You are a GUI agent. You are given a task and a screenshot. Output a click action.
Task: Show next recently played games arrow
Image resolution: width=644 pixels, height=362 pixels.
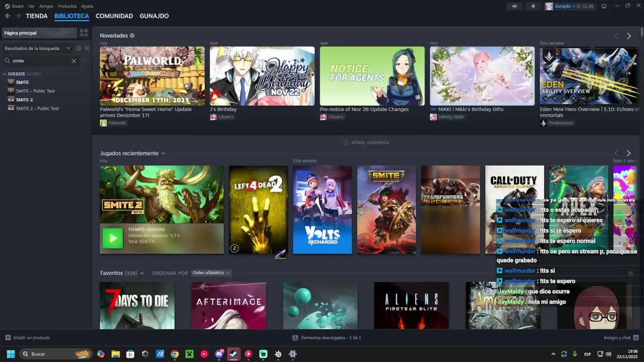(x=628, y=153)
